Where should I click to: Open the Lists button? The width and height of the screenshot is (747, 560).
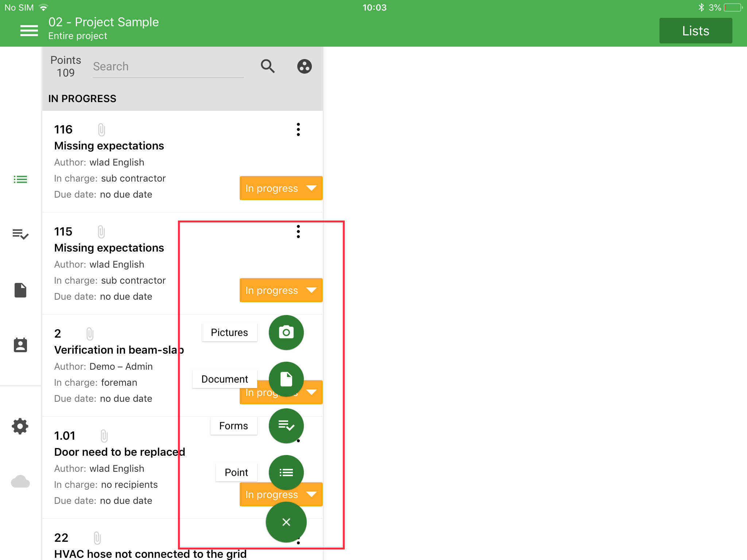[696, 31]
